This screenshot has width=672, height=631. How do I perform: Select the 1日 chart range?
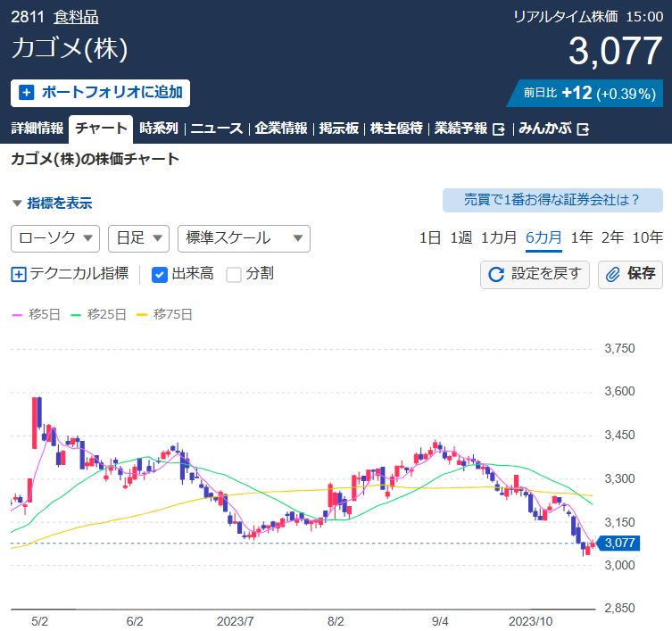(x=430, y=237)
